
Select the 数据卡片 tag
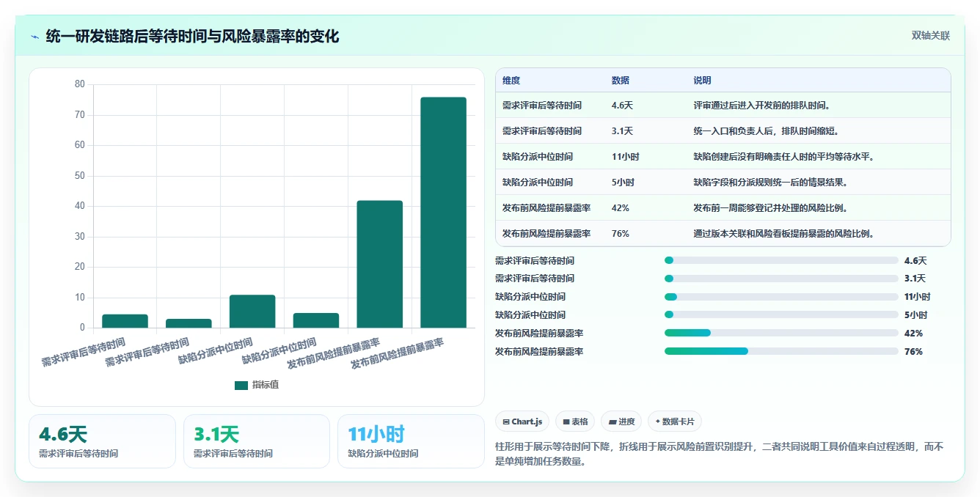click(675, 421)
